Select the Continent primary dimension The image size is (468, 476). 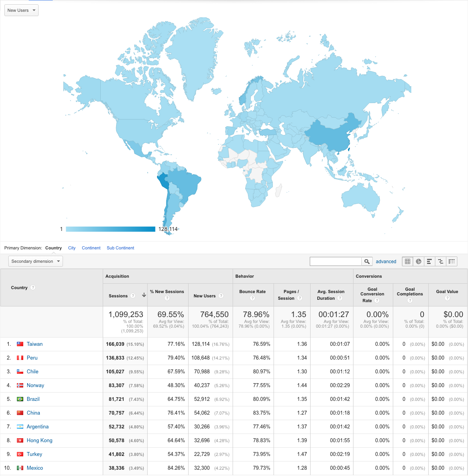(91, 248)
